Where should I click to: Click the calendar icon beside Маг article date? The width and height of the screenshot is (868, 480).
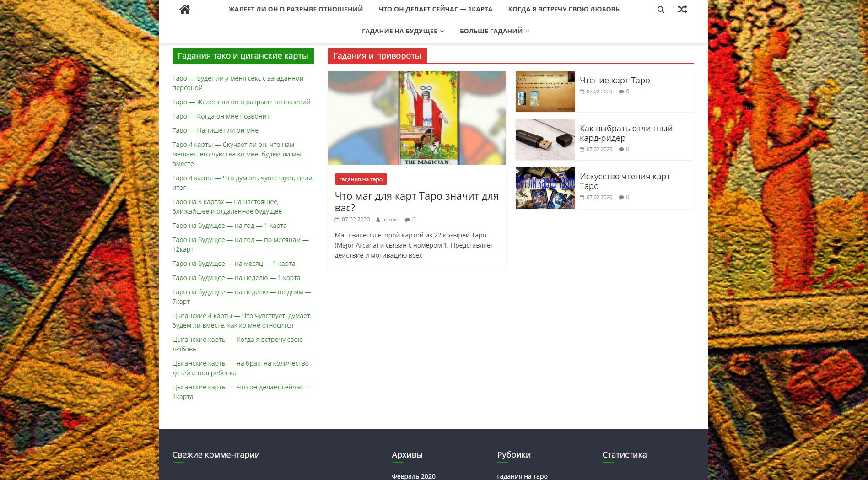337,220
